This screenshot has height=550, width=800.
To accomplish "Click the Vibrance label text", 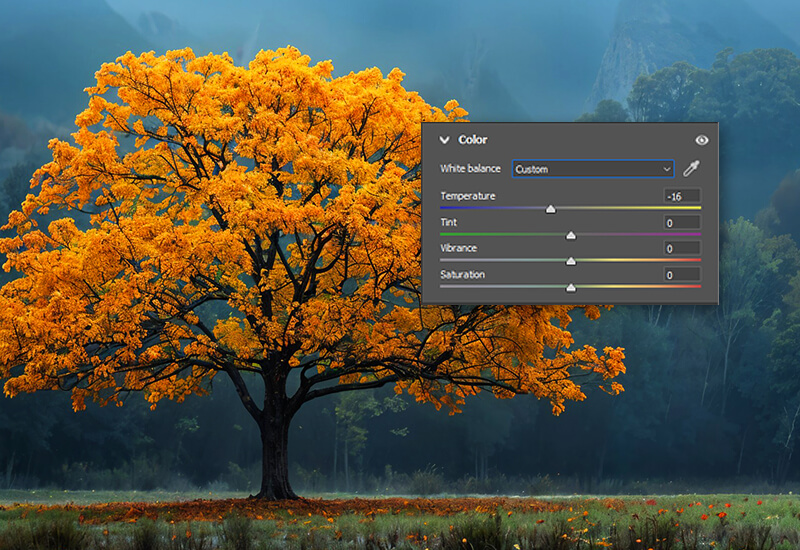I will tap(458, 248).
